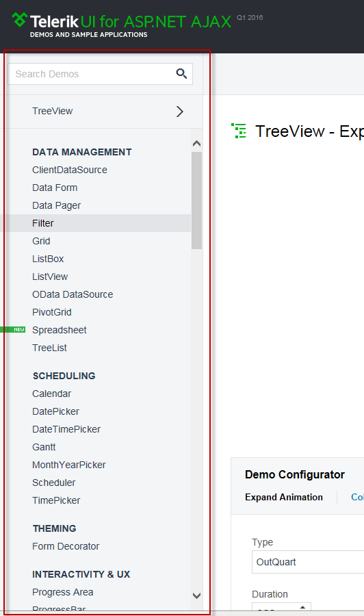Click the sidebar scroll down arrow
This screenshot has height=616, width=364.
[x=197, y=595]
